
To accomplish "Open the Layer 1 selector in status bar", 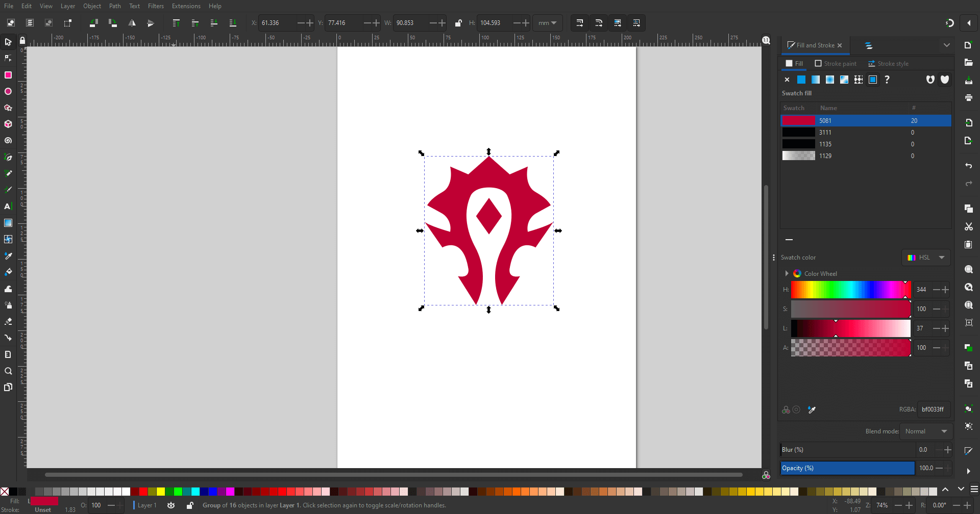I will point(147,505).
